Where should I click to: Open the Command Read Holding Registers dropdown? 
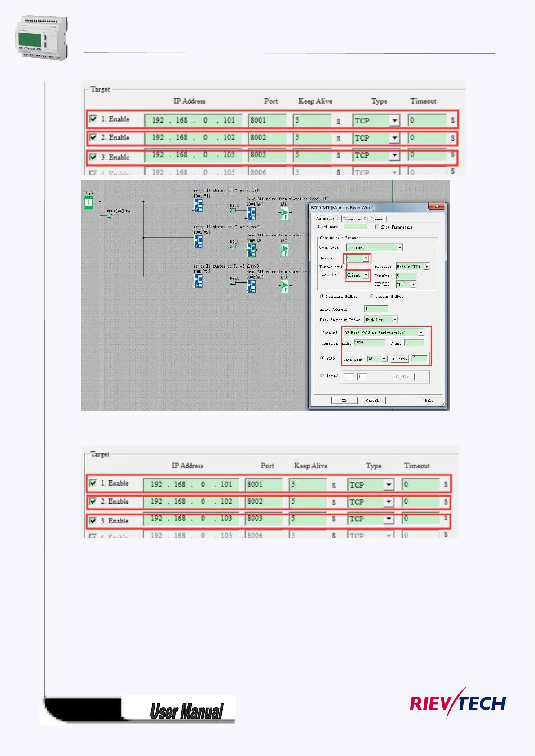click(384, 333)
